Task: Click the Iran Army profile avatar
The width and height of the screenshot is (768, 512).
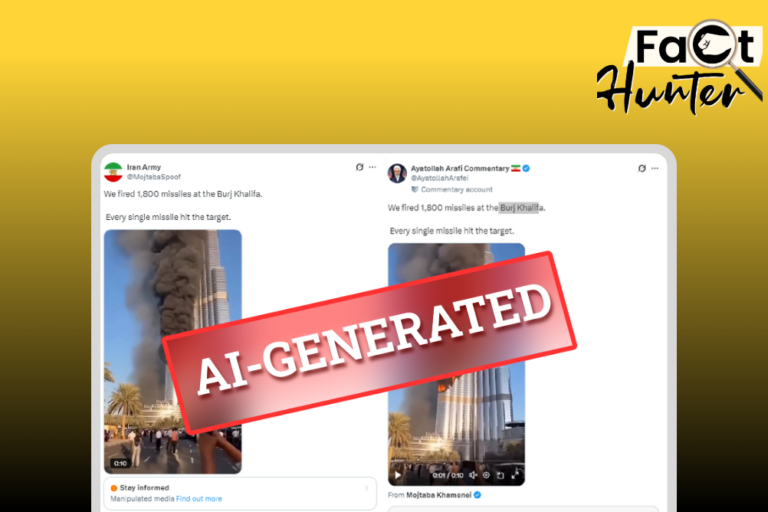Action: click(113, 172)
